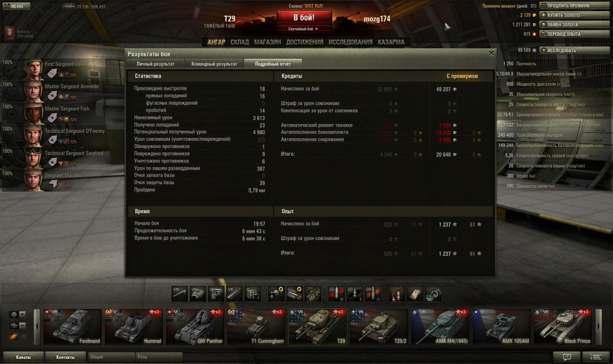Open the Роты chat channel tab
This screenshot has height=364, width=613.
[x=159, y=357]
